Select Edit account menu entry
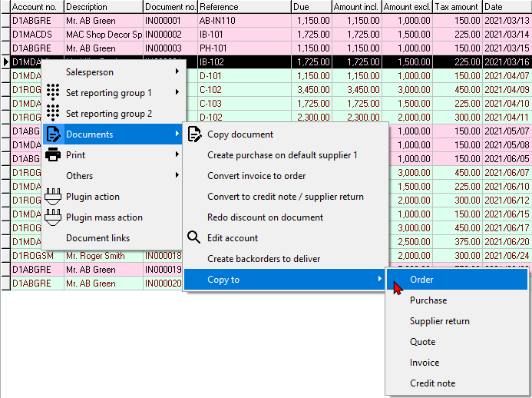This screenshot has width=532, height=398. [x=286, y=237]
